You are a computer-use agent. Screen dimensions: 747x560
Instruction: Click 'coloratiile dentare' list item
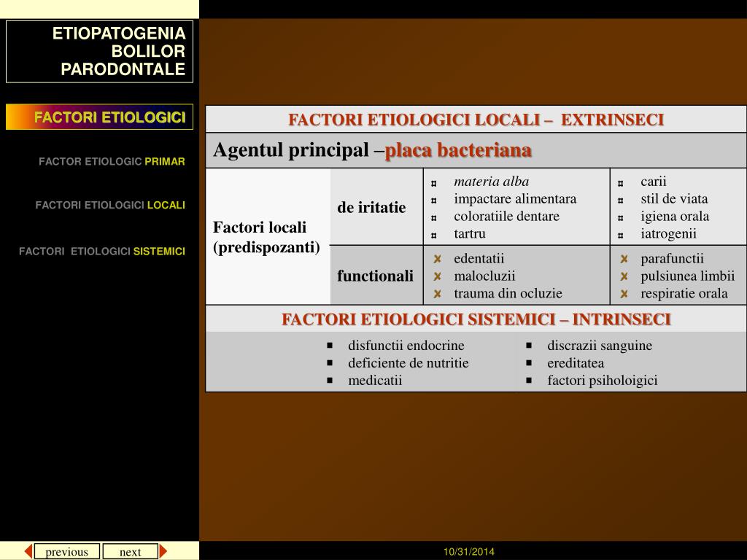pyautogui.click(x=506, y=216)
